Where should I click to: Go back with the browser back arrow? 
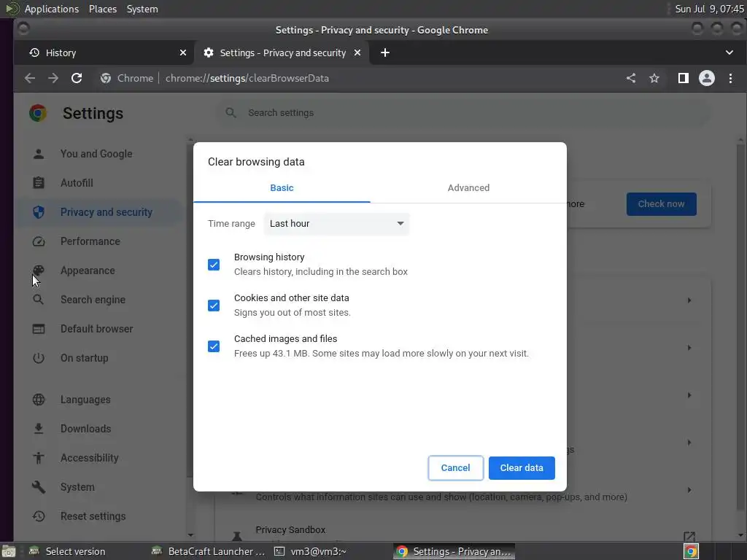pos(29,78)
